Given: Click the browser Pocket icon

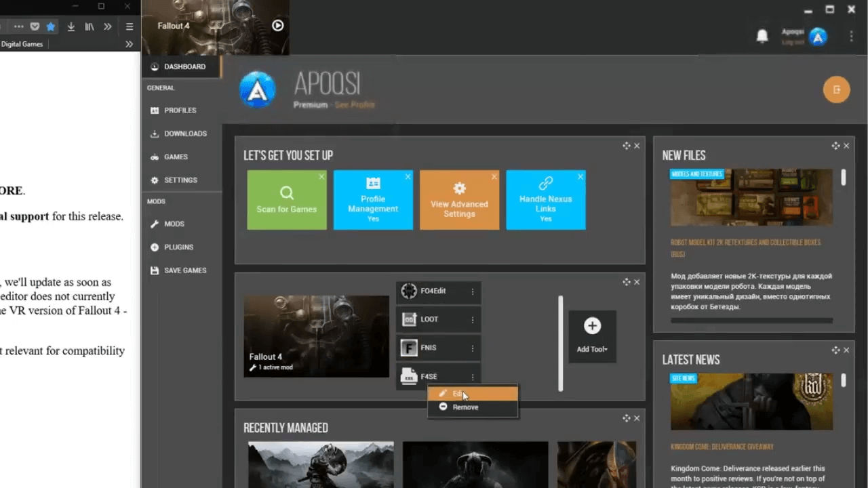Looking at the screenshot, I should click(x=35, y=27).
